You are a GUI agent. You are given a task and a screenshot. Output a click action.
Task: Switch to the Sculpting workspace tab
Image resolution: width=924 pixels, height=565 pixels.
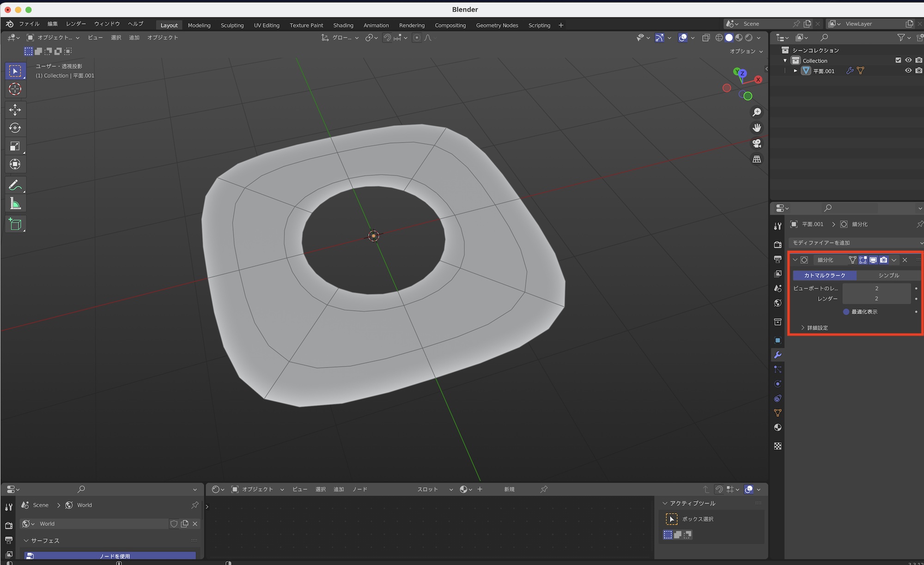(232, 25)
